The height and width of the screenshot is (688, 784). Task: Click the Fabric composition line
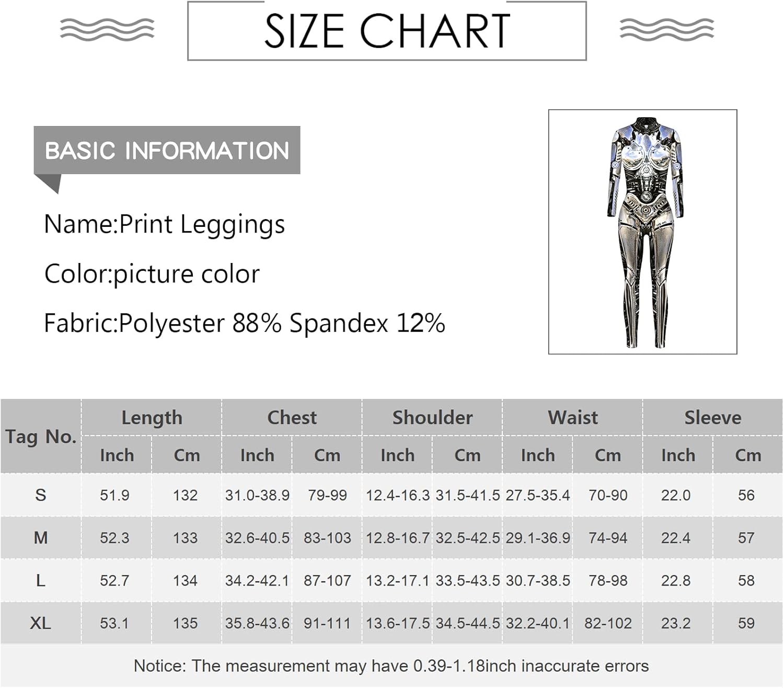pyautogui.click(x=244, y=323)
